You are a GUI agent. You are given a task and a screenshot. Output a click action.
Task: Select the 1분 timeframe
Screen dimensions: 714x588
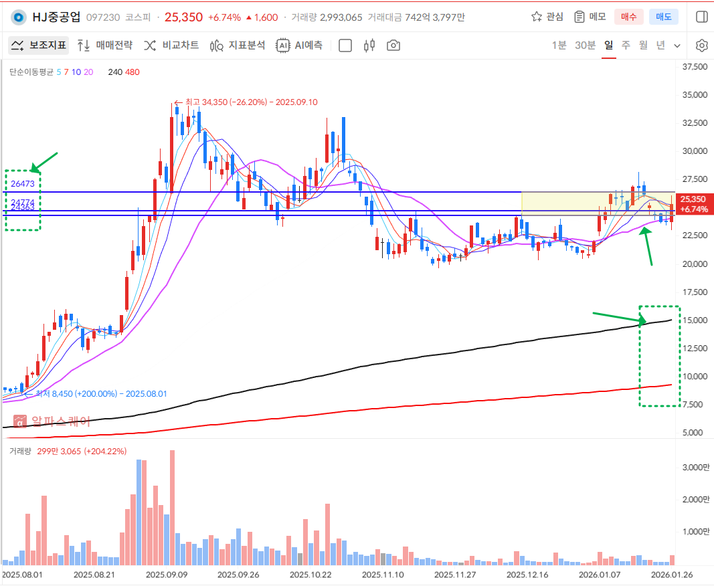559,45
